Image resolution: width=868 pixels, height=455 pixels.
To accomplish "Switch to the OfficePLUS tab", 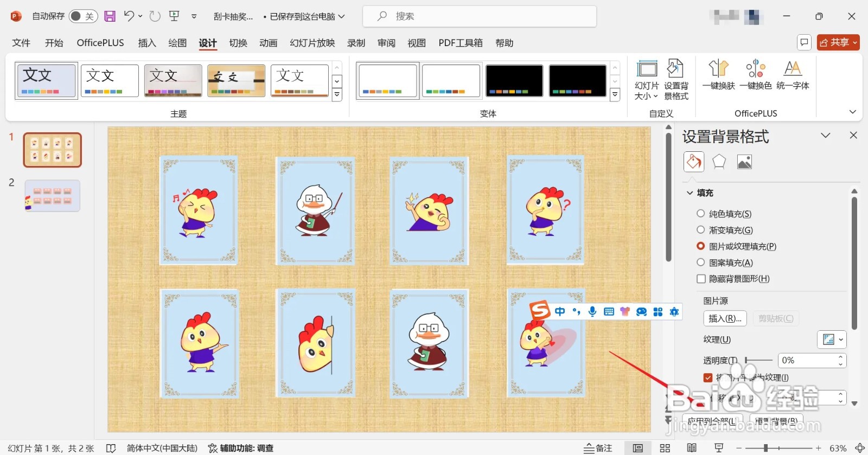I will pyautogui.click(x=100, y=43).
